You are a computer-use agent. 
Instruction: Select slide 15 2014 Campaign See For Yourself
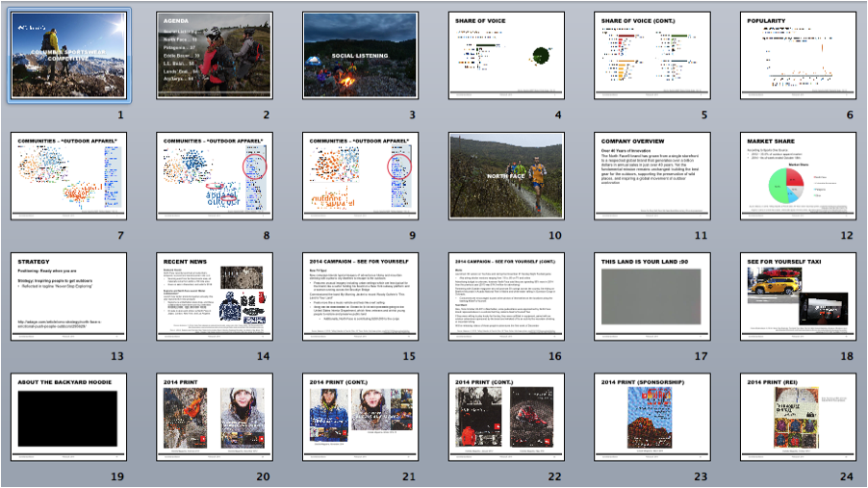pyautogui.click(x=360, y=296)
